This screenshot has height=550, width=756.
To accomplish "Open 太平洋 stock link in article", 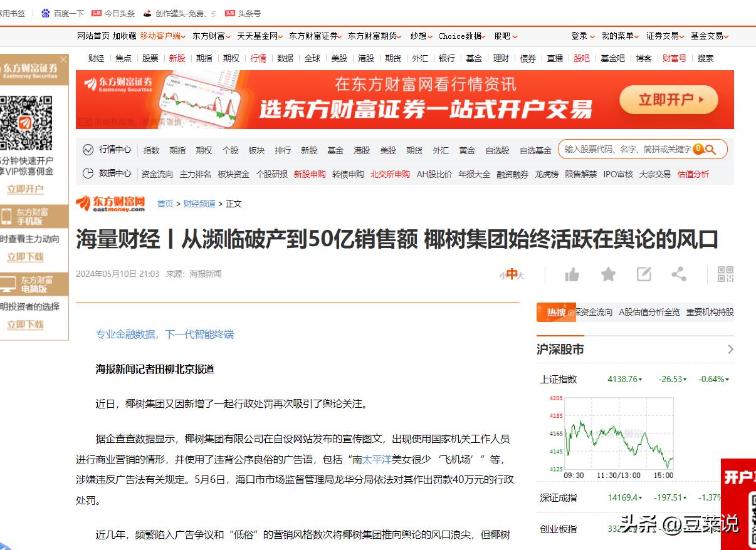I will pos(377,459).
